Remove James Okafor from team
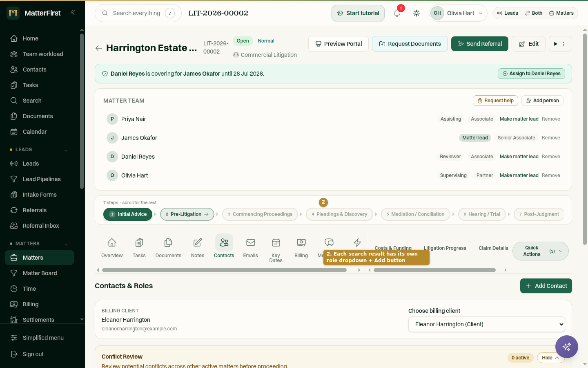The height and width of the screenshot is (368, 588). (x=551, y=138)
